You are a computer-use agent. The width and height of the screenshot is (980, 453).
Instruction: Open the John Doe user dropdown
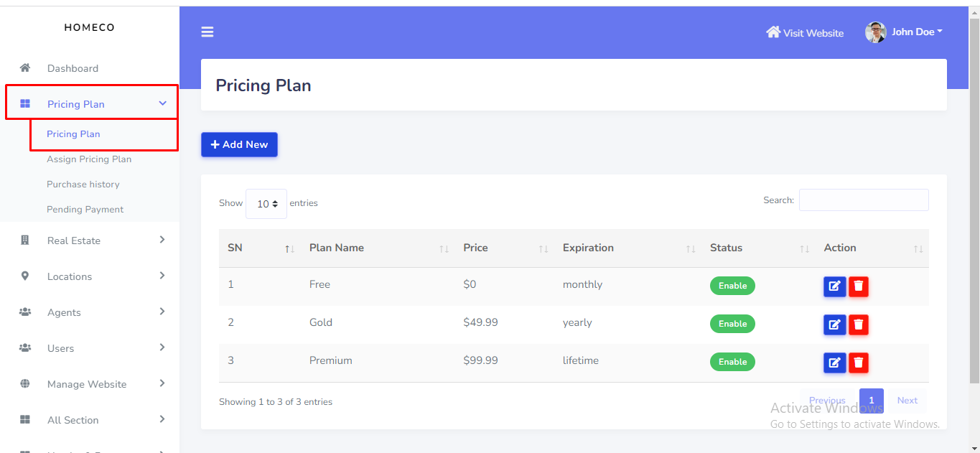(x=916, y=32)
